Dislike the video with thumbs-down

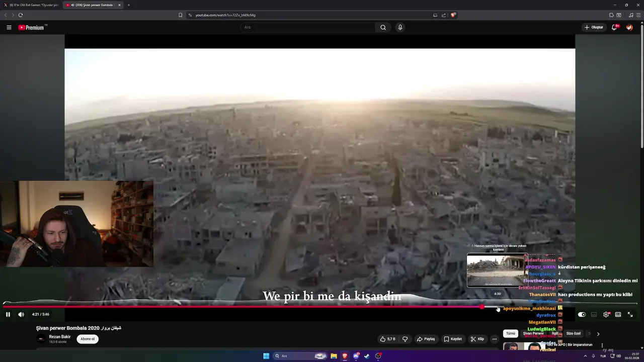pyautogui.click(x=405, y=339)
